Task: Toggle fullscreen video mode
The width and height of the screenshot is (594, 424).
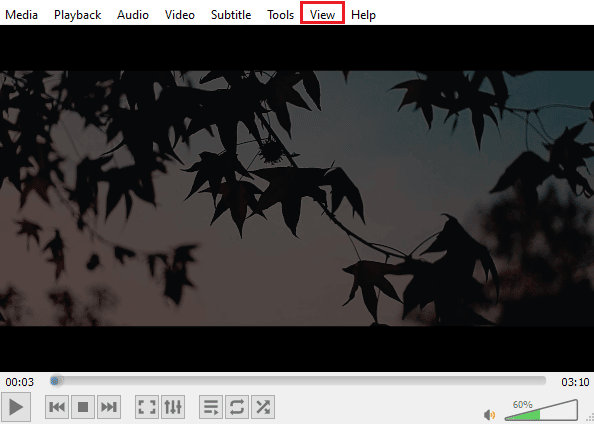Action: (147, 407)
